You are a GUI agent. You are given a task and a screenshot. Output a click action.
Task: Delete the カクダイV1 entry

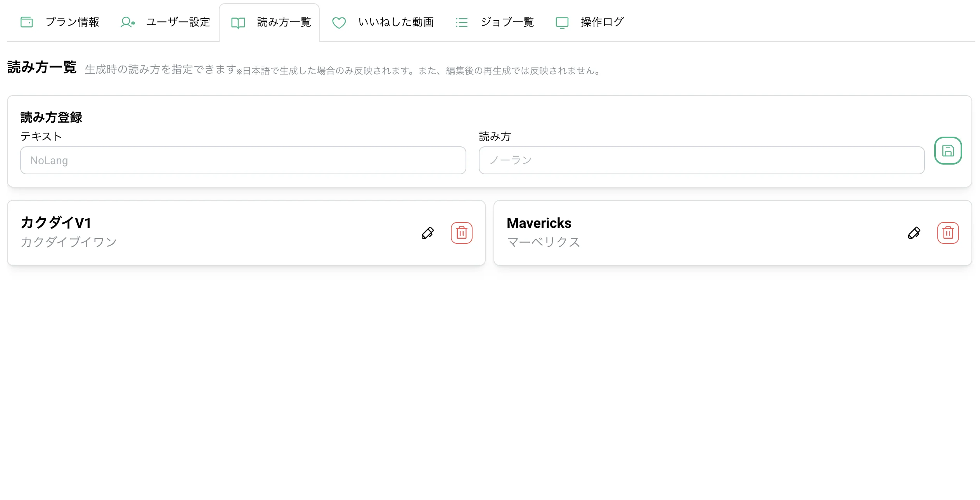[x=461, y=233]
